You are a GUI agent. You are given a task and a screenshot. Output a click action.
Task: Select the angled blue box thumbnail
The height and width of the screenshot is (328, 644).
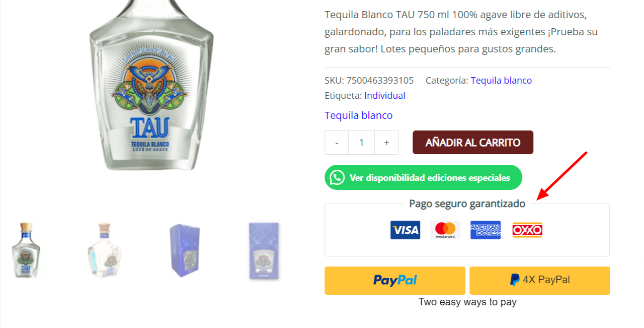[185, 250]
